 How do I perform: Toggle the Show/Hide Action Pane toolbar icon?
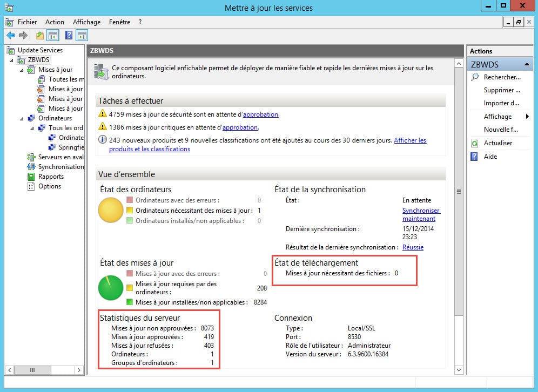82,36
